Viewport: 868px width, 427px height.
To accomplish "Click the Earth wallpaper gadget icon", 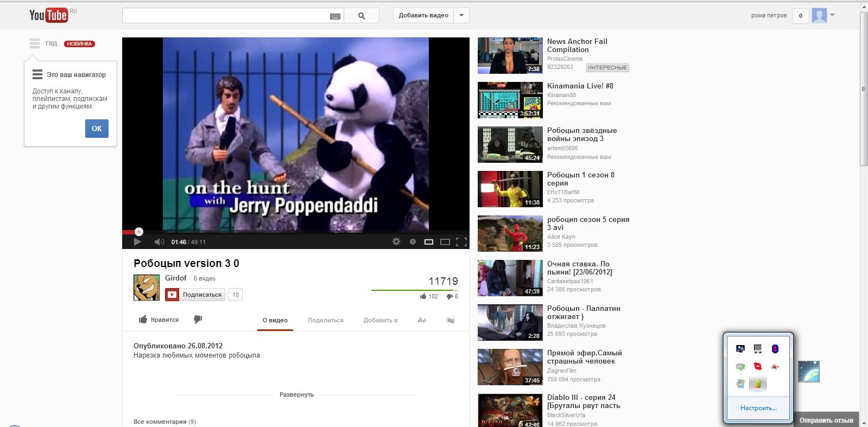I will click(x=809, y=372).
